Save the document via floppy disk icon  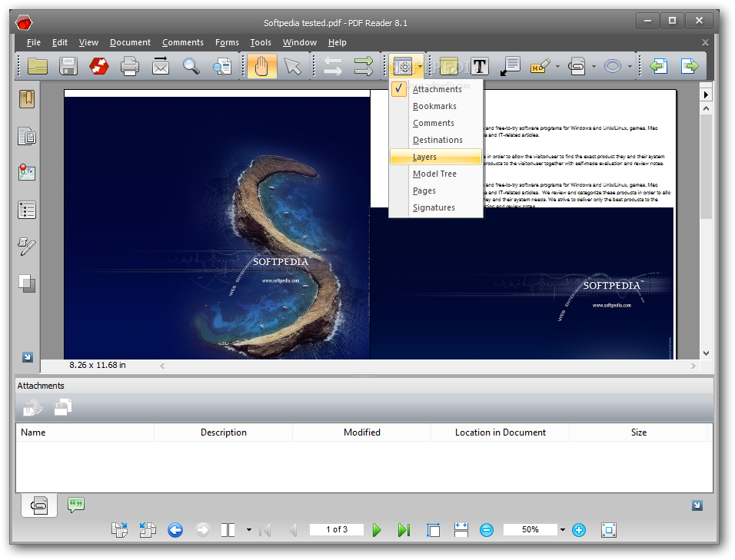point(68,66)
